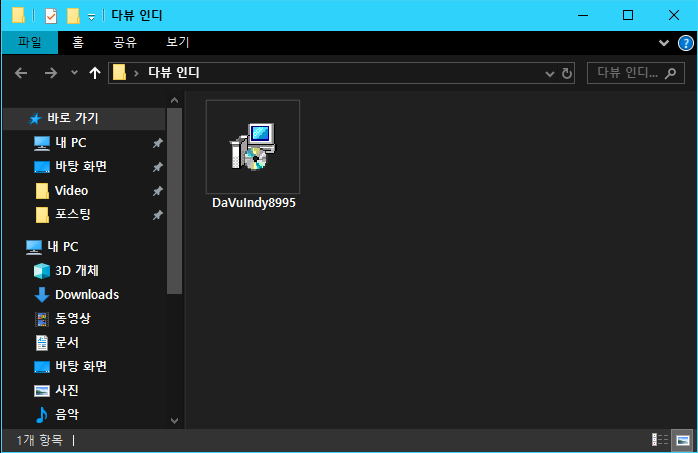Close the 다뷰 인디 window
698x453 pixels.
click(674, 16)
